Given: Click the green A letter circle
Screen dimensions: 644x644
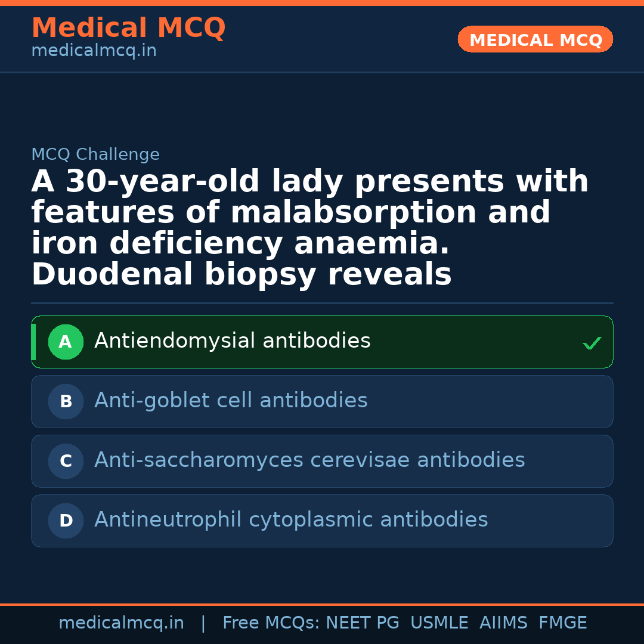Looking at the screenshot, I should click(x=66, y=342).
